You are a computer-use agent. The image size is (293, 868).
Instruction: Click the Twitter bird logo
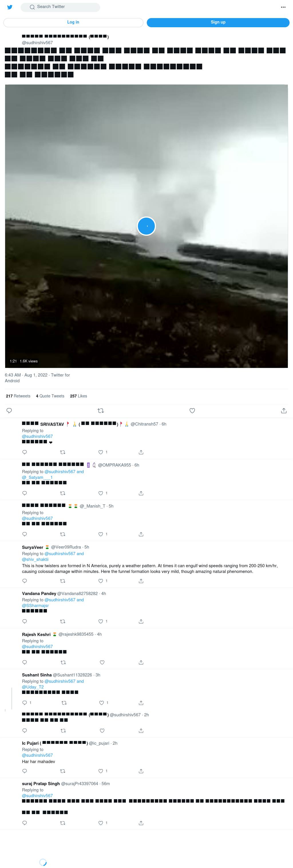(x=10, y=7)
